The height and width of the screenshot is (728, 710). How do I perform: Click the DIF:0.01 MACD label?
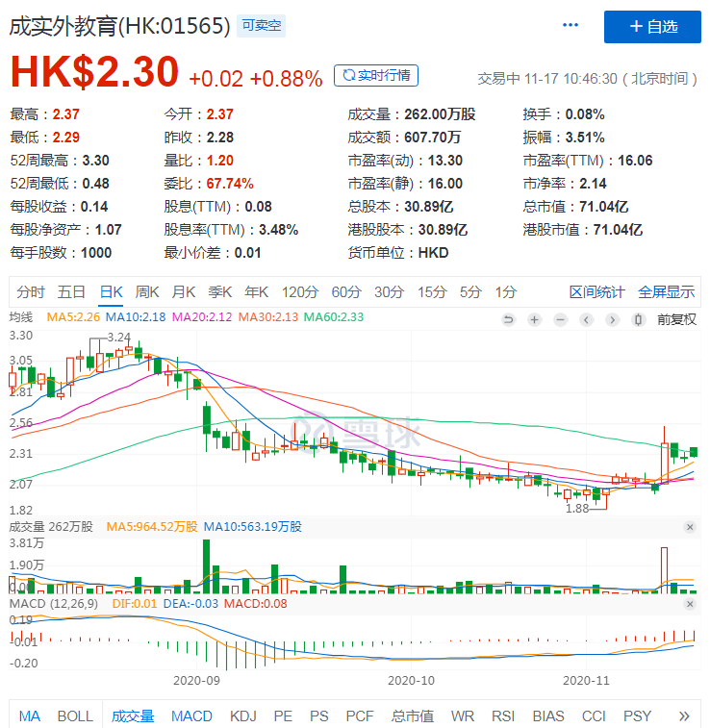click(x=135, y=604)
